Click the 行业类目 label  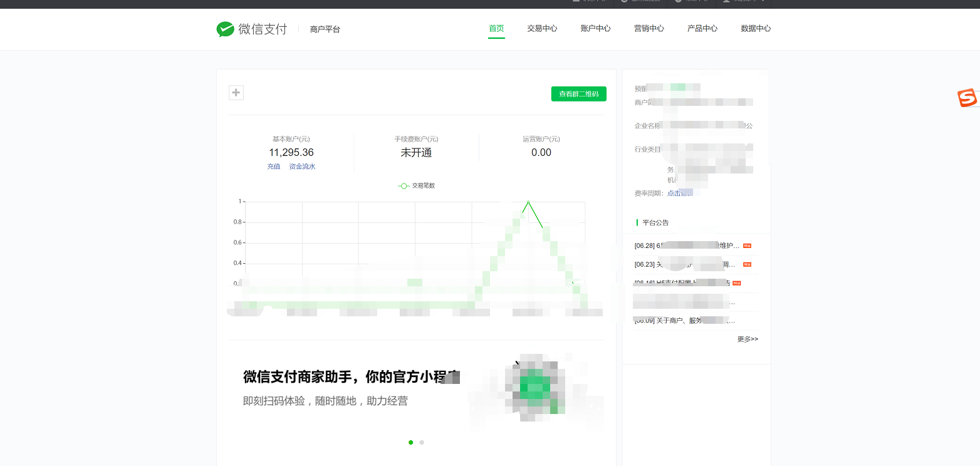[x=648, y=149]
